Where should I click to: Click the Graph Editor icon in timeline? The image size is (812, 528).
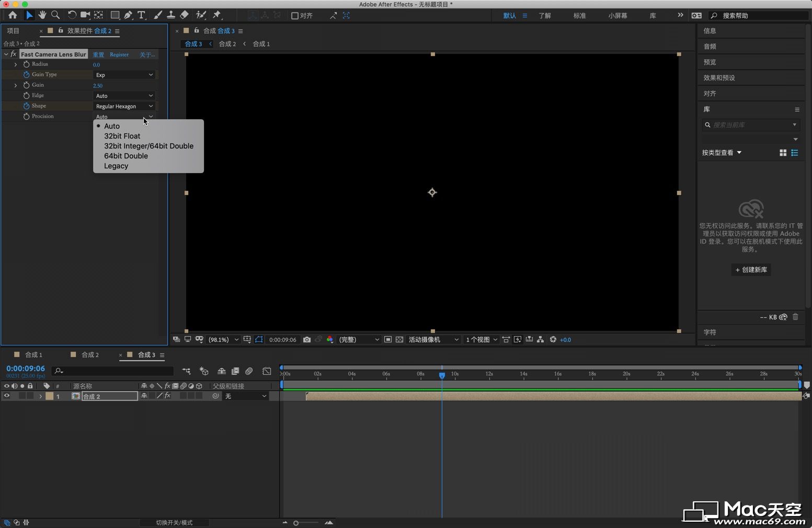(x=267, y=371)
